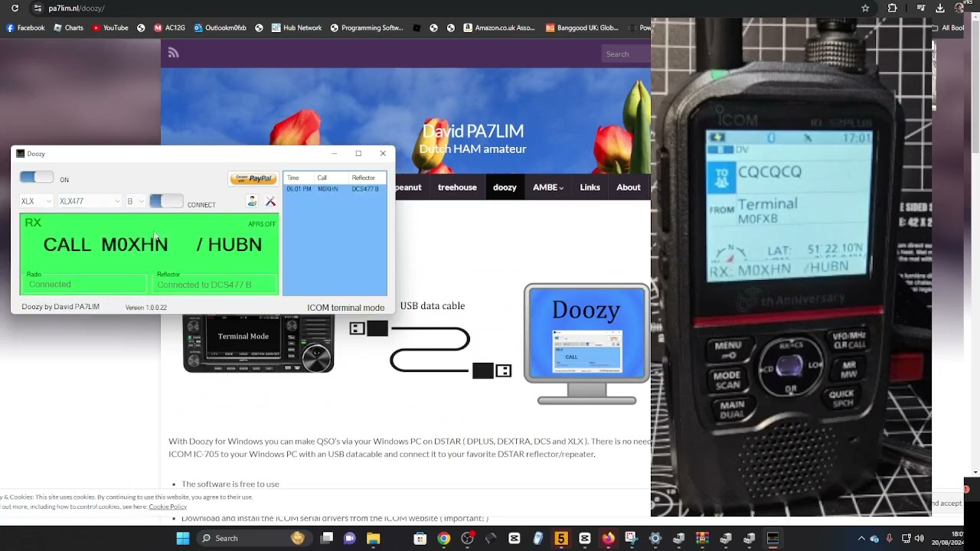
Task: Click the Donate with PayPal button
Action: 253,178
